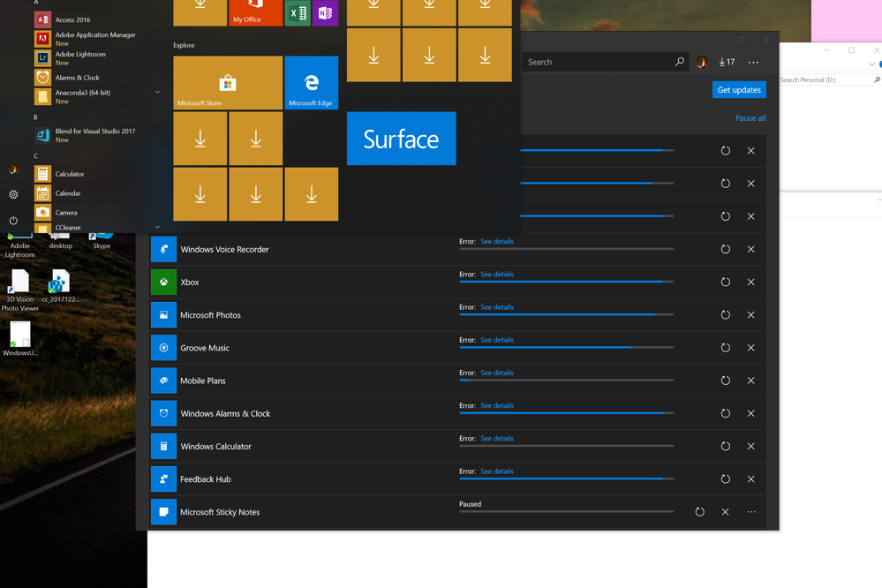Open the My Office tile

(255, 12)
